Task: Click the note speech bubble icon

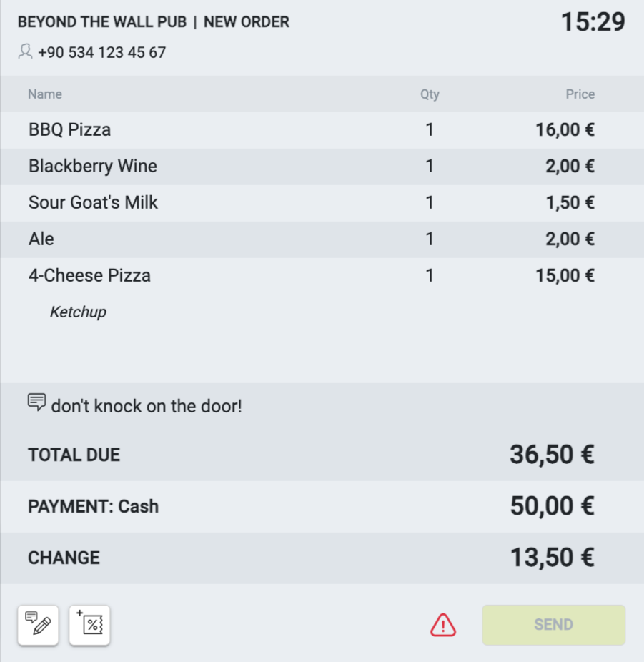Action: point(36,402)
